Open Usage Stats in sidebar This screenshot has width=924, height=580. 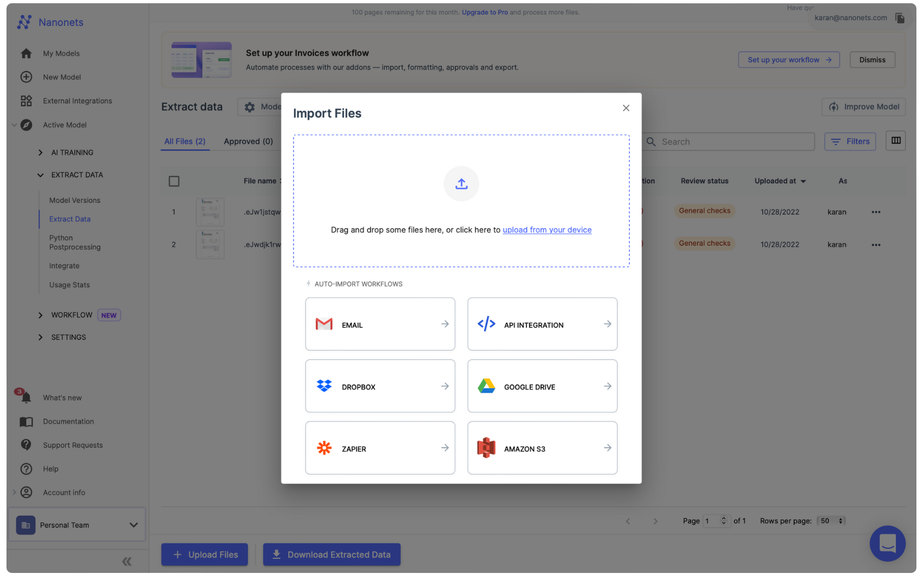coord(69,285)
